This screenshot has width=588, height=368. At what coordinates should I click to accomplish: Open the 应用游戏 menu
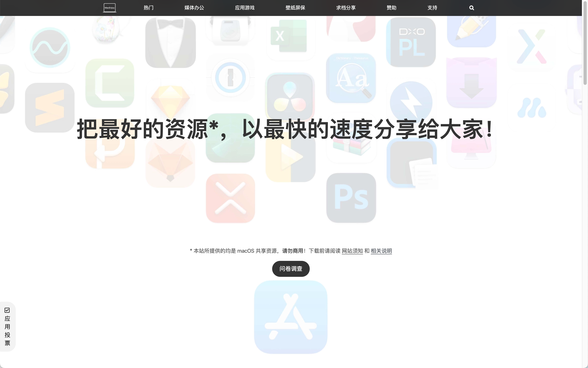pos(245,8)
